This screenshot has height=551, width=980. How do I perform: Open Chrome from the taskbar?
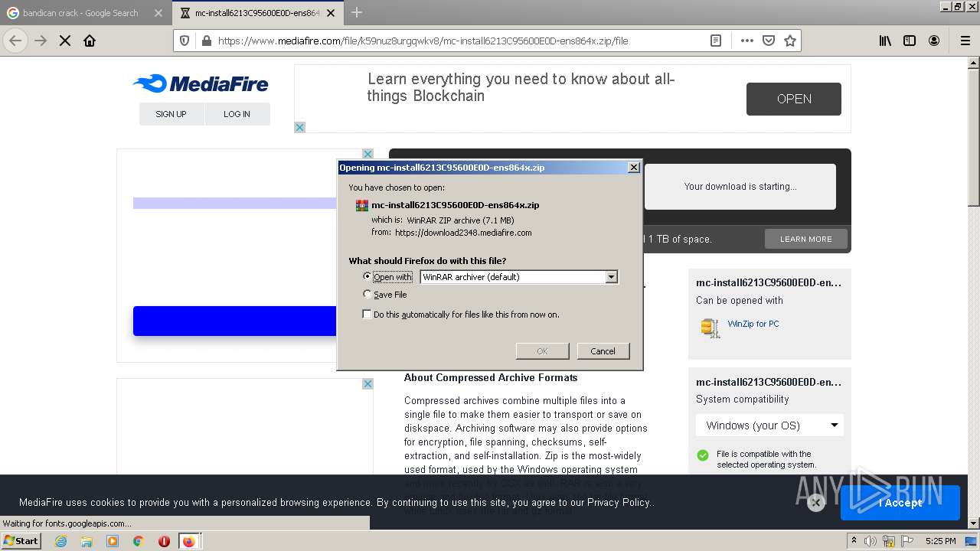[x=139, y=541]
